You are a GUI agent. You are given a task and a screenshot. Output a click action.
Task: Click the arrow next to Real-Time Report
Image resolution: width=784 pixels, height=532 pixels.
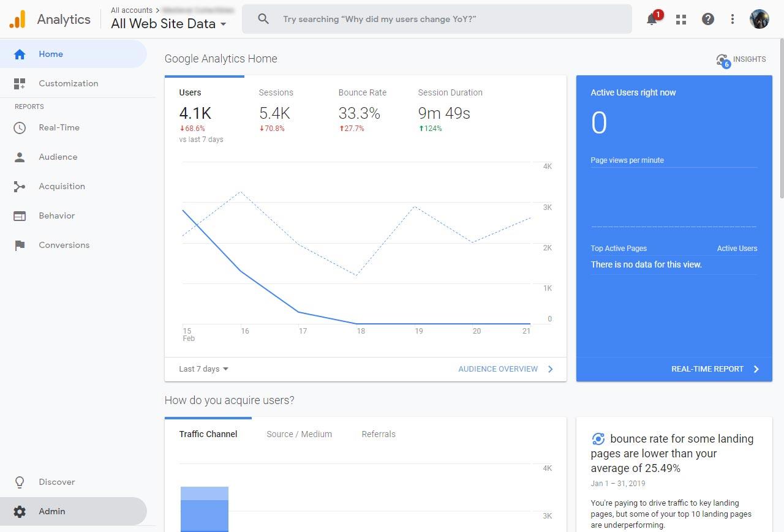756,369
